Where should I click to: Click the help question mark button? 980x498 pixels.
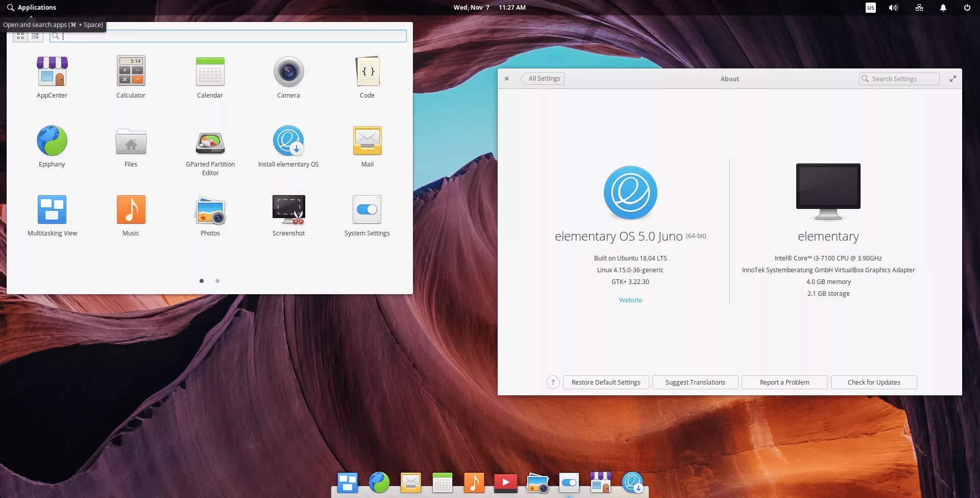tap(553, 383)
